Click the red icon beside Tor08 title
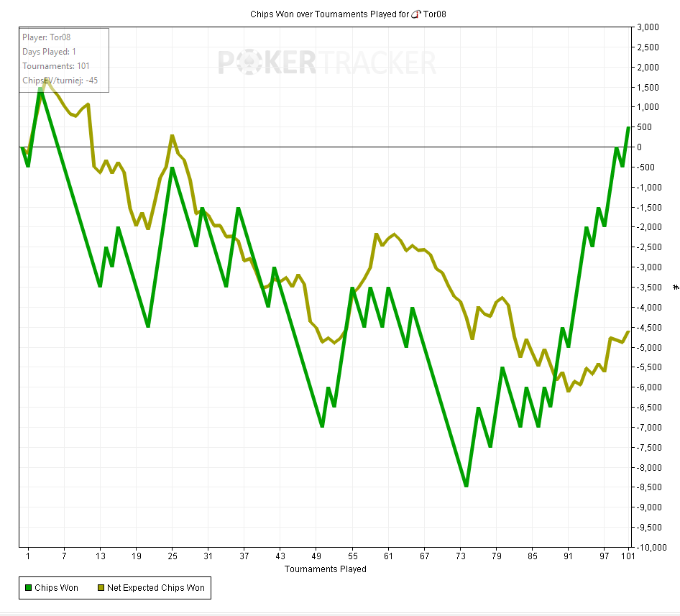This screenshot has height=616, width=680. [x=416, y=14]
